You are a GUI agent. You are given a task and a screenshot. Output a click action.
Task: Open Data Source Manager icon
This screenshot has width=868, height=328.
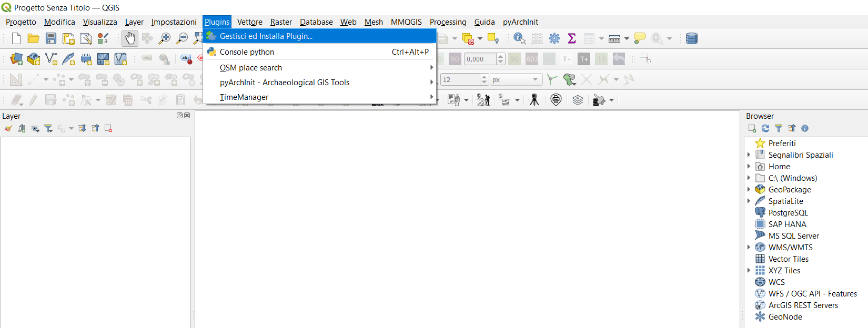16,59
